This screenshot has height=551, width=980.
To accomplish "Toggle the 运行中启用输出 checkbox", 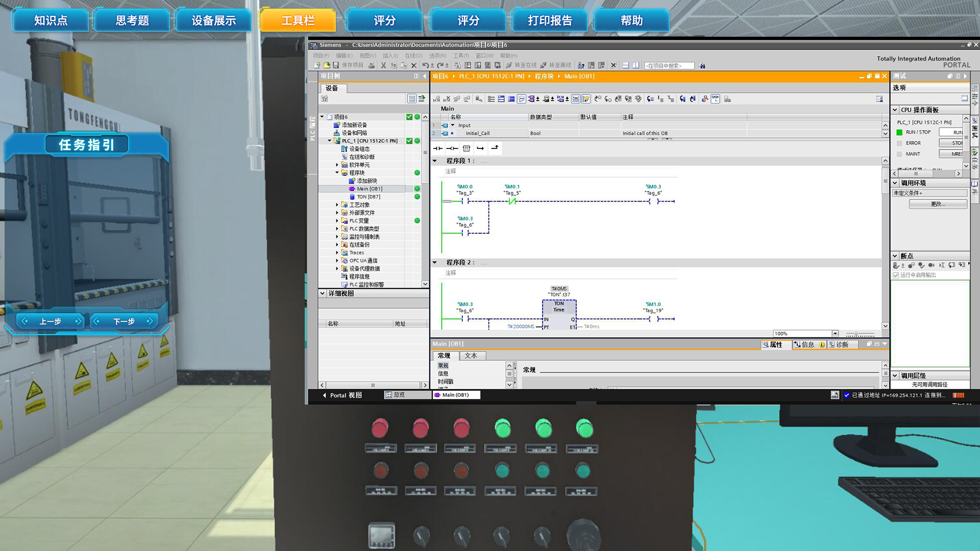I will [x=896, y=275].
